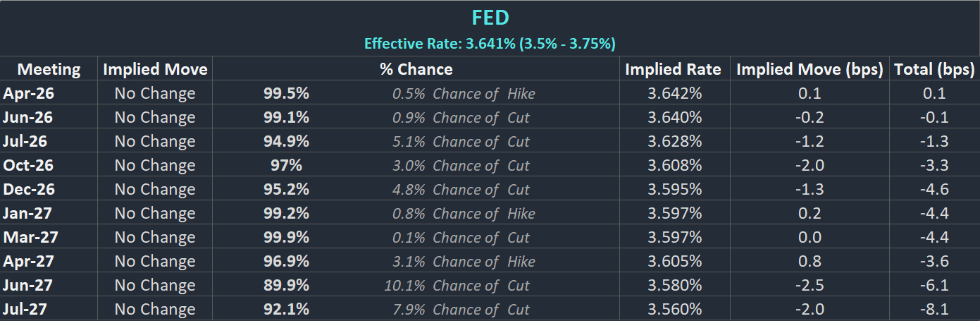The width and height of the screenshot is (980, 321).
Task: Click the Dec-26 total bps value -4.6
Action: 934,189
